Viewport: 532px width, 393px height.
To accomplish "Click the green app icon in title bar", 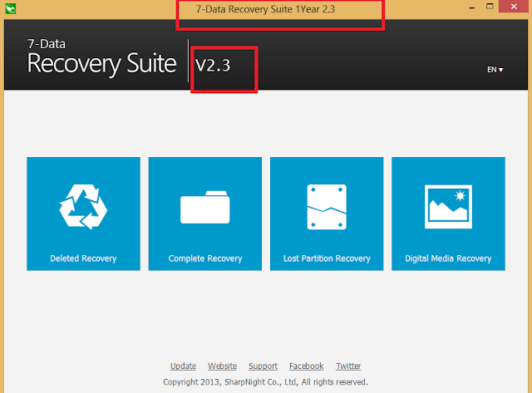I will (11, 8).
